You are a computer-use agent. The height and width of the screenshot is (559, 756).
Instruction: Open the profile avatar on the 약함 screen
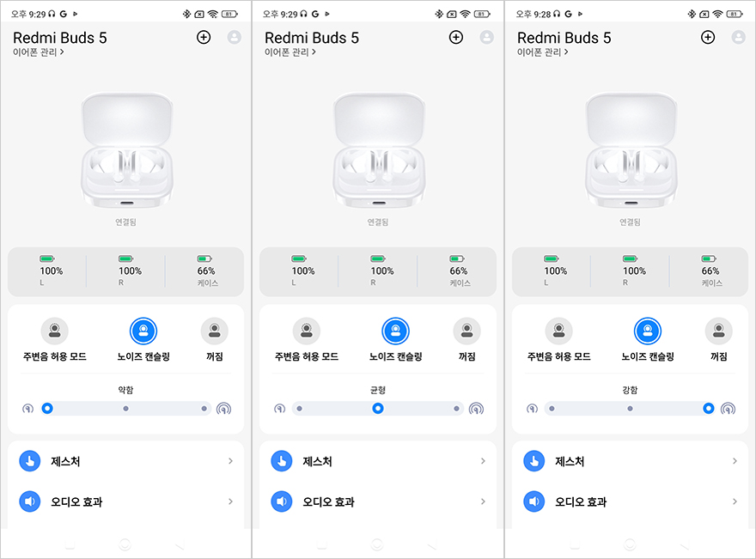235,37
